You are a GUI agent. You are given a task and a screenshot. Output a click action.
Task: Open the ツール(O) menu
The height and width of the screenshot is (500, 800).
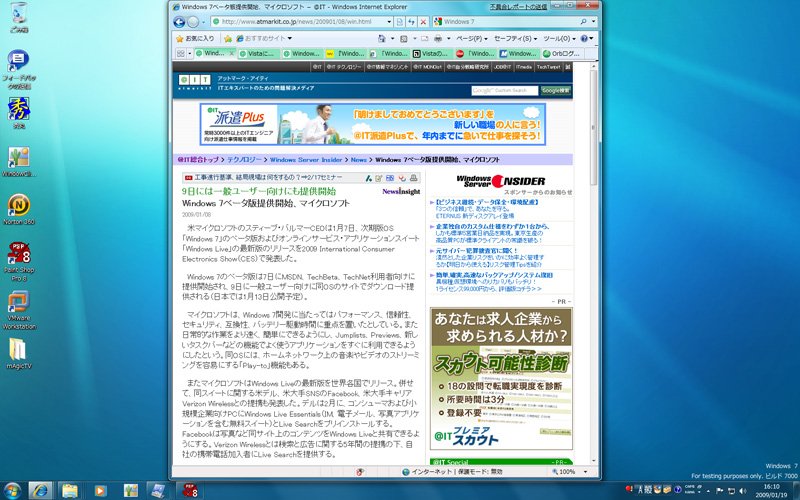(x=559, y=38)
